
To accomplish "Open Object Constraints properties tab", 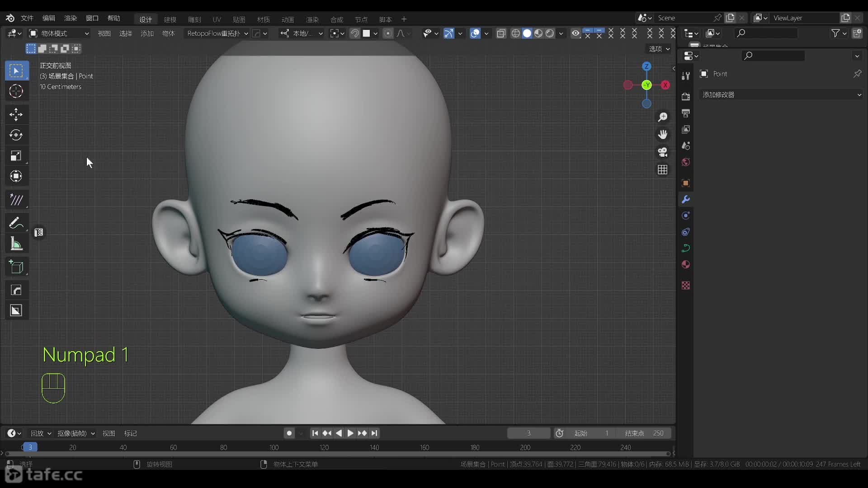I will click(686, 232).
